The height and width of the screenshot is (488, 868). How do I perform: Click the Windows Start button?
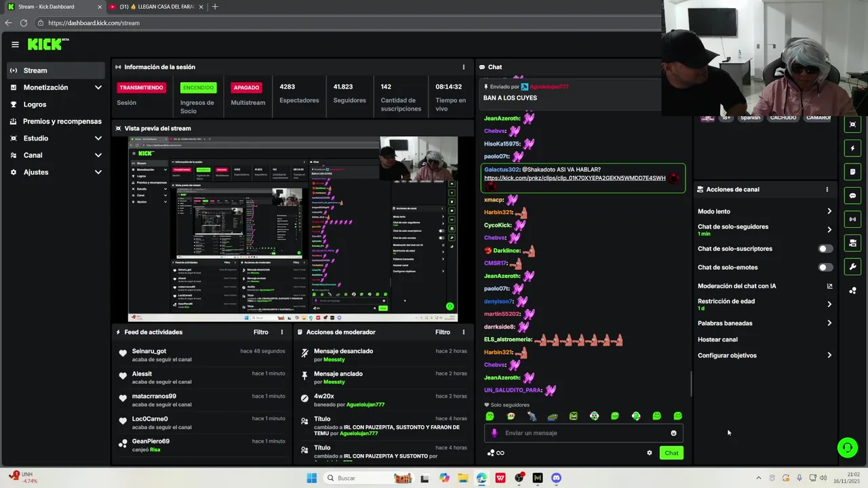[x=311, y=478]
